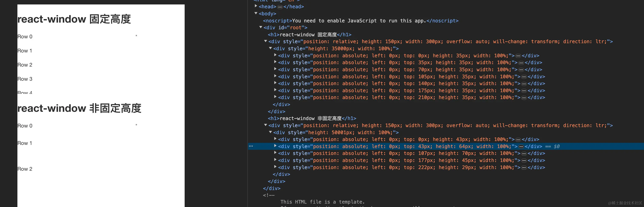
Task: Click the page heading "react-window 非固定高度"
Action: (x=79, y=108)
